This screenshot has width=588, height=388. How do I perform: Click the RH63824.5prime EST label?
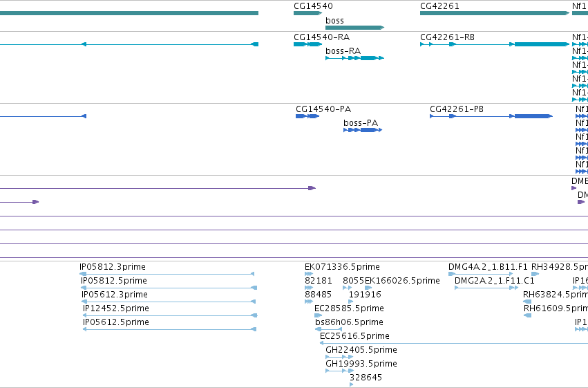point(556,295)
